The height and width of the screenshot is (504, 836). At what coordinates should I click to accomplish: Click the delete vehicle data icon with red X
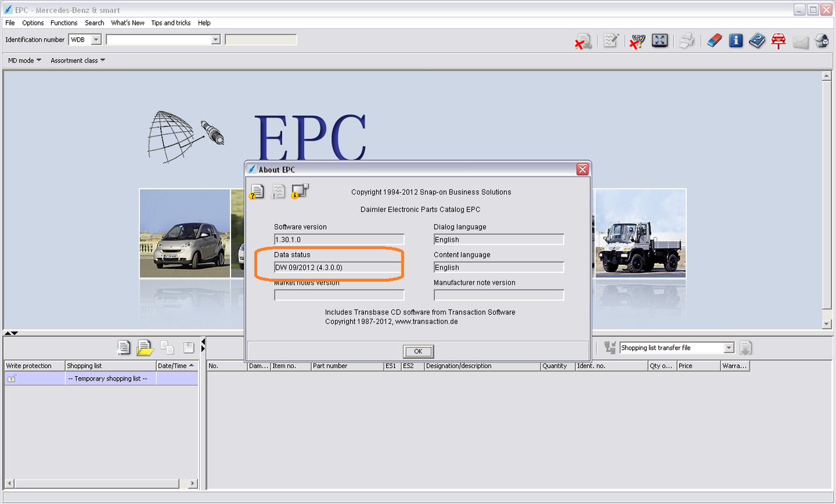[x=583, y=41]
